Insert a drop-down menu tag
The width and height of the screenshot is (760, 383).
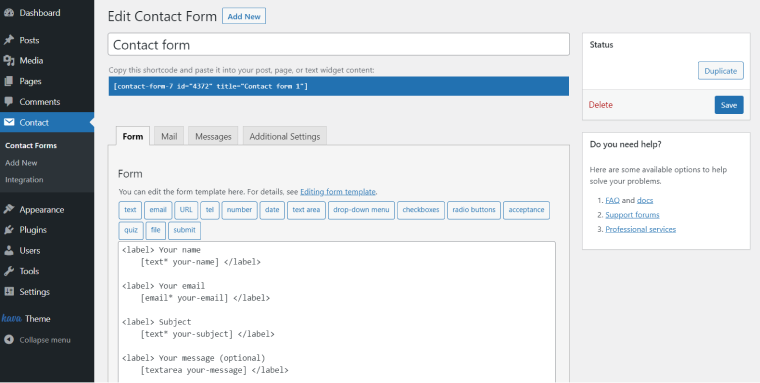(x=362, y=210)
